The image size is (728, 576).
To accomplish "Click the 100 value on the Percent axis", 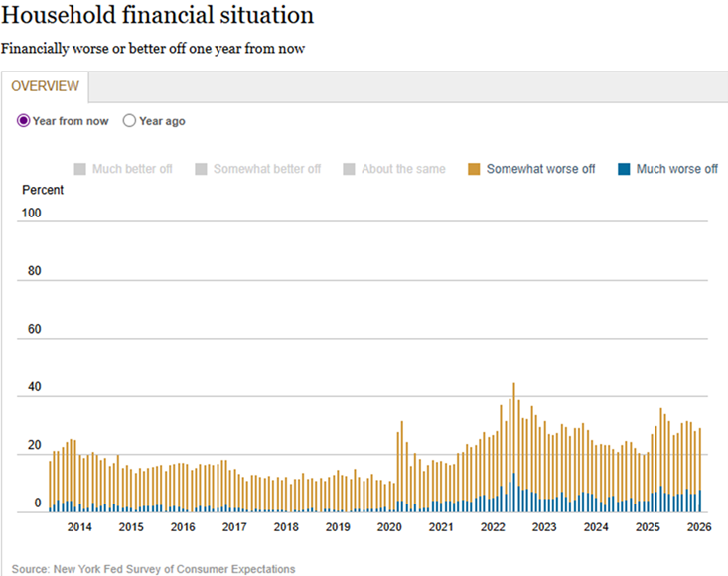I will click(x=32, y=214).
